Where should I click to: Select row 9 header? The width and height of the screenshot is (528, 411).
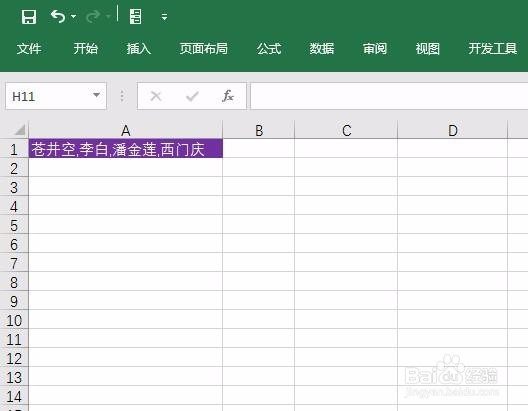click(x=14, y=301)
